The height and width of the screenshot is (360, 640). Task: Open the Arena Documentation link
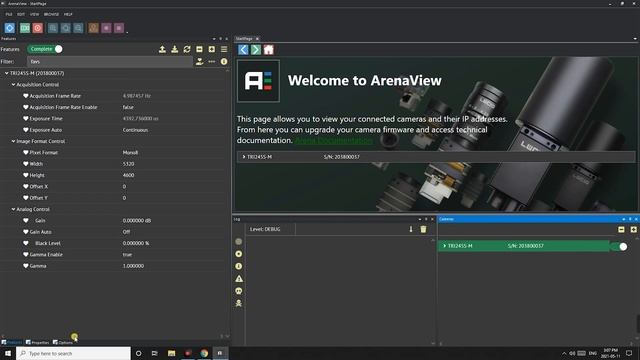pyautogui.click(x=333, y=140)
